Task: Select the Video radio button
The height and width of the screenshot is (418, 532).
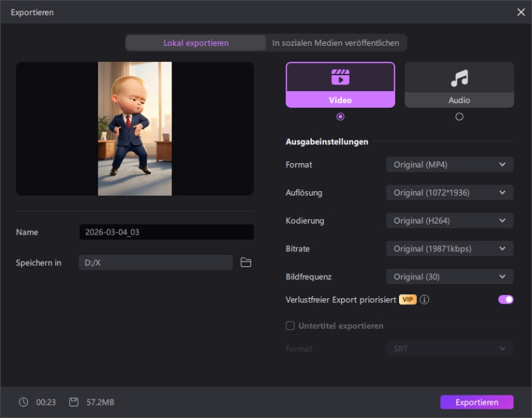Action: pyautogui.click(x=340, y=116)
